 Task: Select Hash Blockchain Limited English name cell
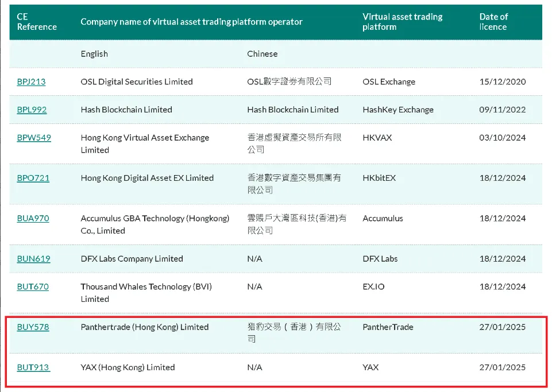pos(126,110)
